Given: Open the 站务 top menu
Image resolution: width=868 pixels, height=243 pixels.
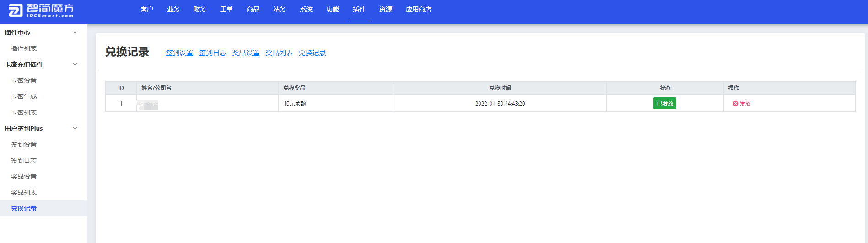Looking at the screenshot, I should pos(279,9).
